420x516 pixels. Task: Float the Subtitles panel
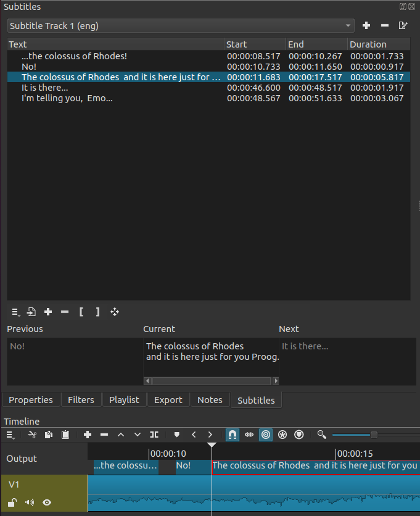[403, 6]
